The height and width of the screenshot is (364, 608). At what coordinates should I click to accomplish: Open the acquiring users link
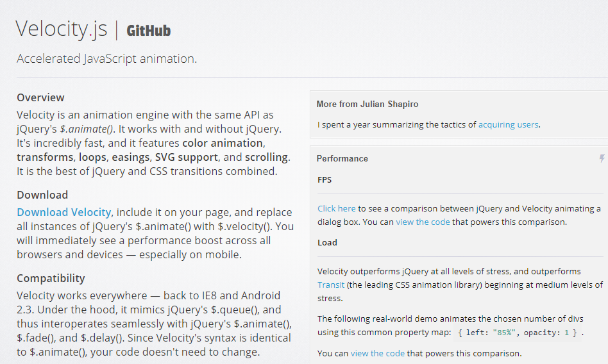pyautogui.click(x=509, y=124)
